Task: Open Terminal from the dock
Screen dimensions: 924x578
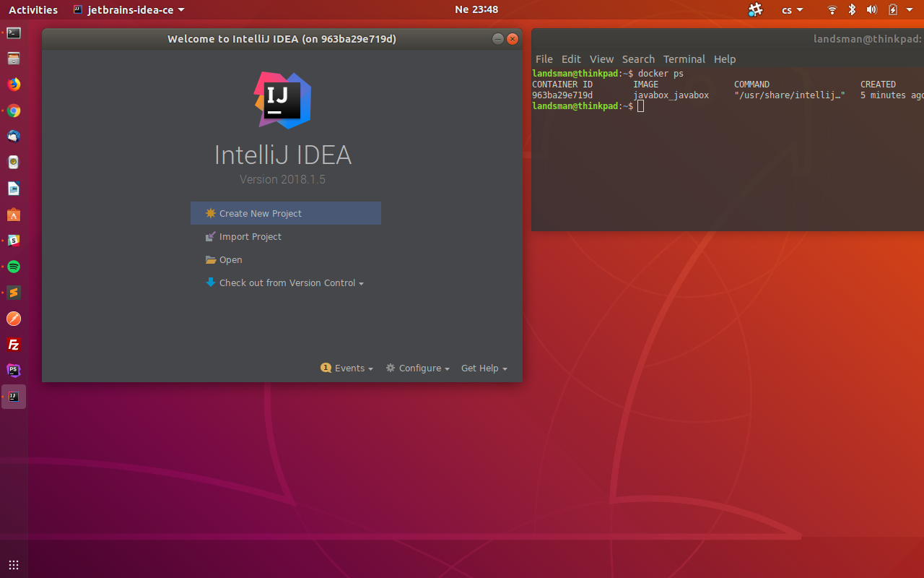Action: [x=14, y=33]
